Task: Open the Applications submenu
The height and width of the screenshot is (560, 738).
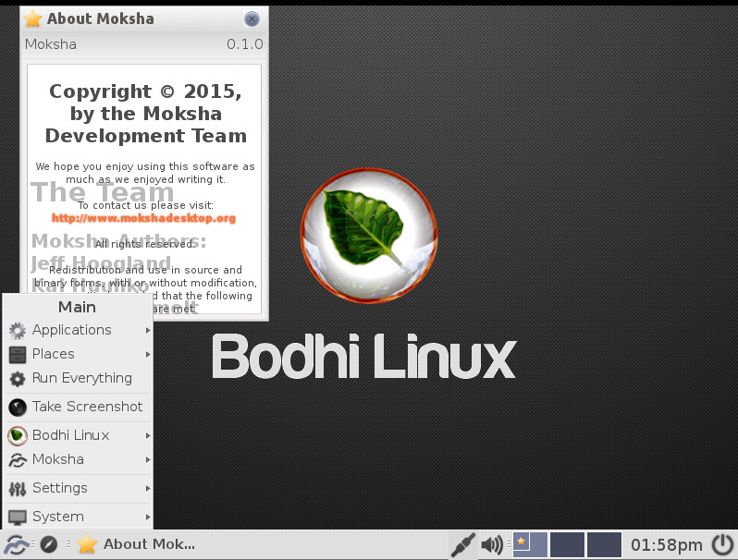Action: pyautogui.click(x=78, y=330)
